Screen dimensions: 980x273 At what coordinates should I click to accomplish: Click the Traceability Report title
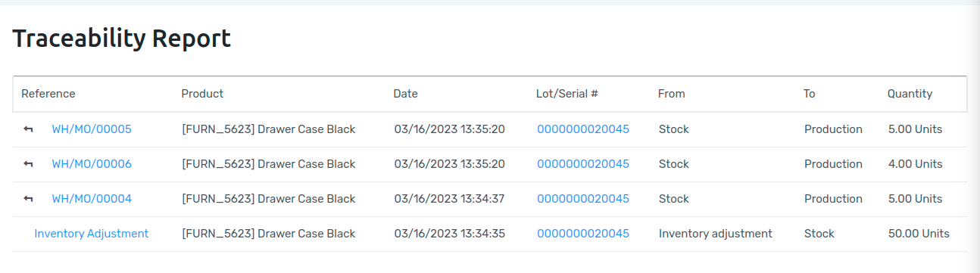pos(122,39)
